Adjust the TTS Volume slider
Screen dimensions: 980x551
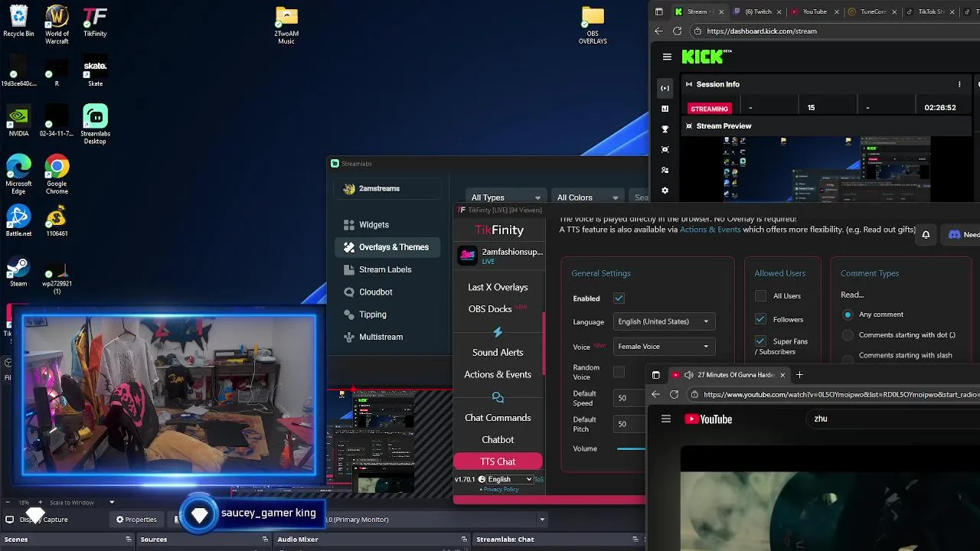coord(631,448)
